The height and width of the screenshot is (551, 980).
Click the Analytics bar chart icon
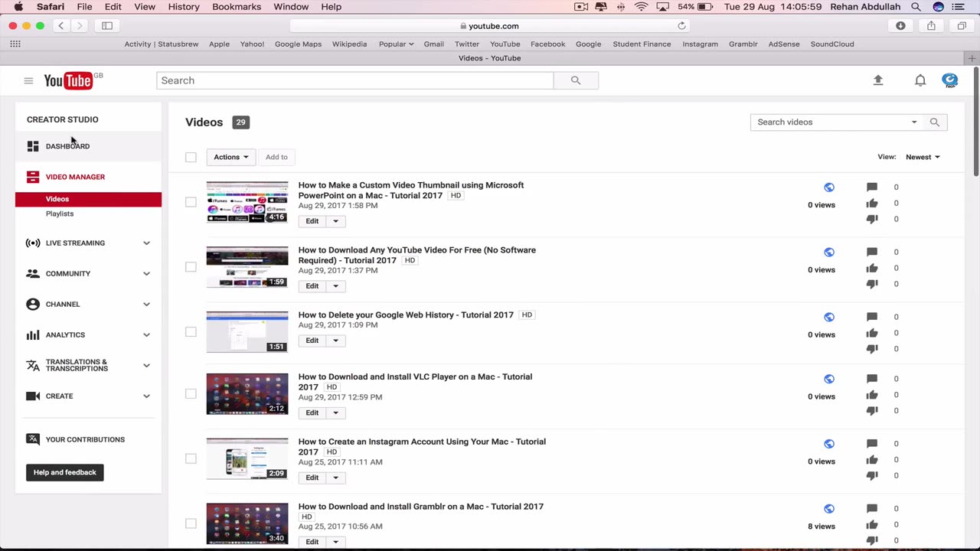(x=33, y=334)
